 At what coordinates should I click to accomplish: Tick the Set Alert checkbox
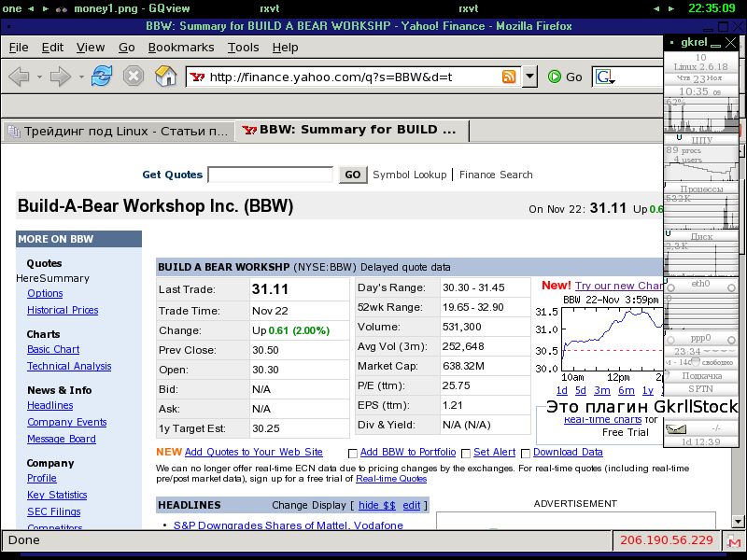(466, 453)
